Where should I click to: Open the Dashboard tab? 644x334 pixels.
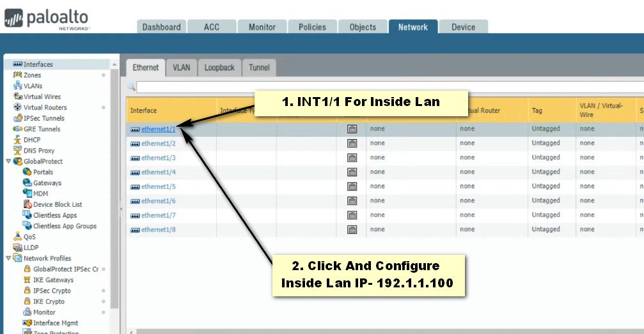(161, 27)
